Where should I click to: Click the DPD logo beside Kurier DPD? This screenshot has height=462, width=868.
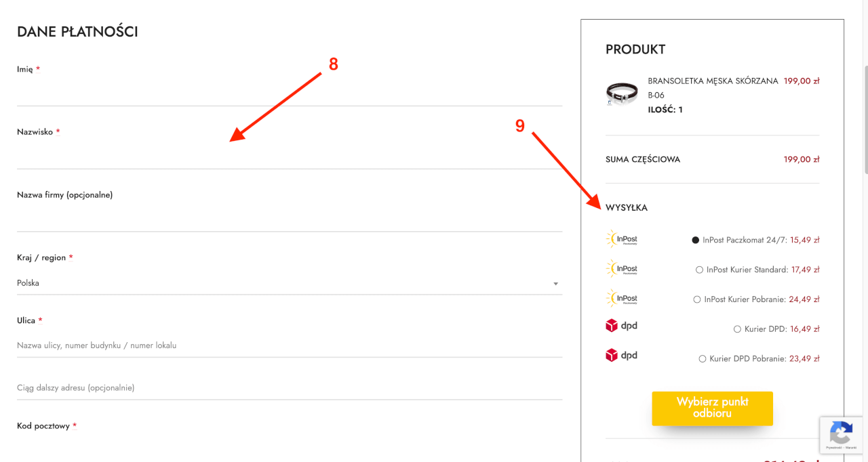[x=621, y=326]
